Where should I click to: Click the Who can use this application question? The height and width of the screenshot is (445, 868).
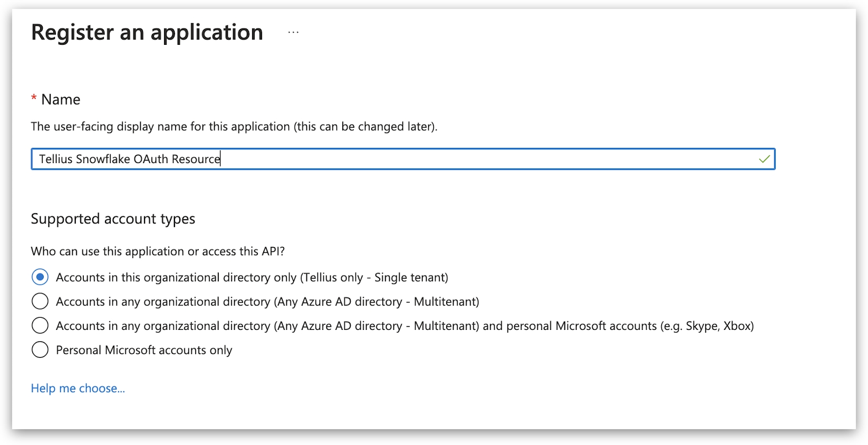(158, 252)
